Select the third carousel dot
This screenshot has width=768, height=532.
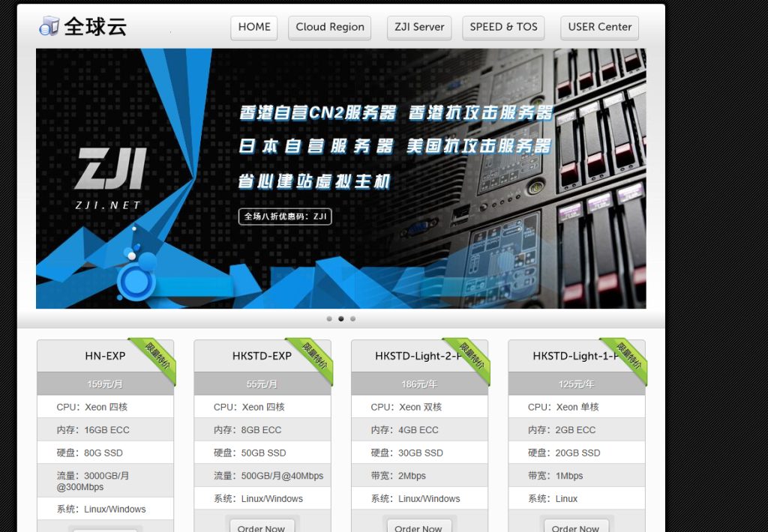(353, 318)
